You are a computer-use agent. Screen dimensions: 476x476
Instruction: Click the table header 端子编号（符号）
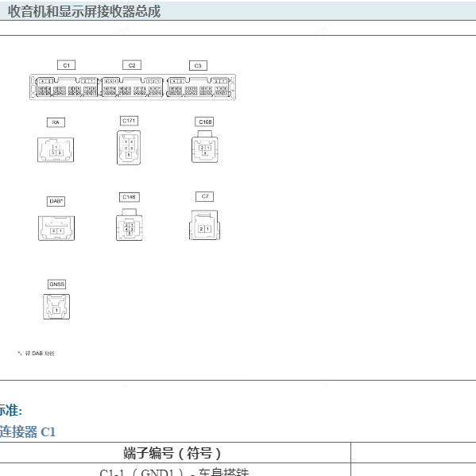coord(172,453)
